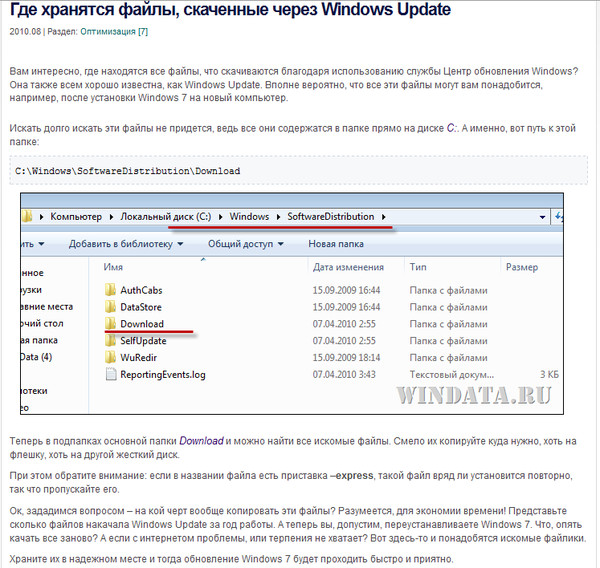The width and height of the screenshot is (600, 568).
Task: Click the Download folder icon
Action: pos(110,323)
